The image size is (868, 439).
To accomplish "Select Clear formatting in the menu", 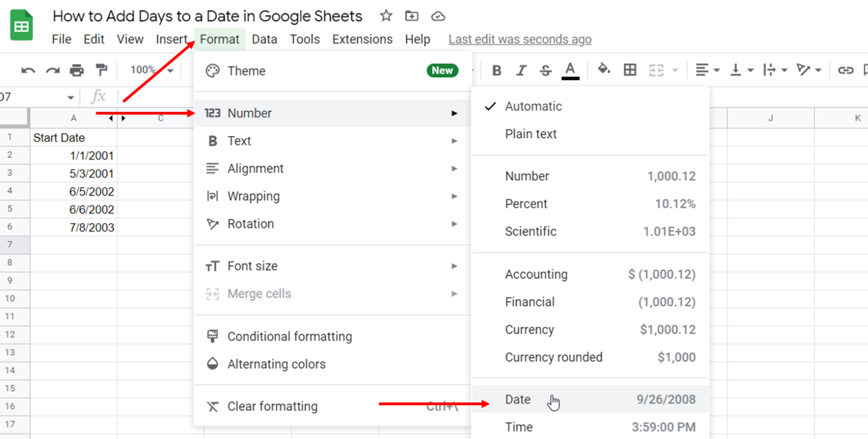I will point(332,407).
